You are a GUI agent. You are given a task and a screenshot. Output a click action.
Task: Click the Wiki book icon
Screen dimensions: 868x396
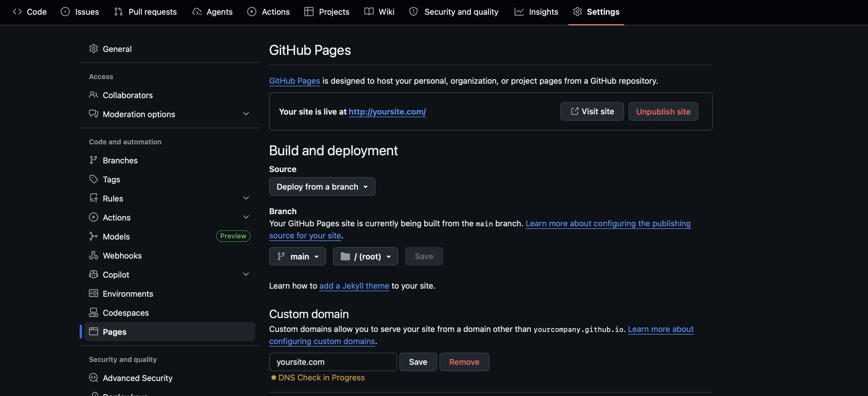coord(369,12)
